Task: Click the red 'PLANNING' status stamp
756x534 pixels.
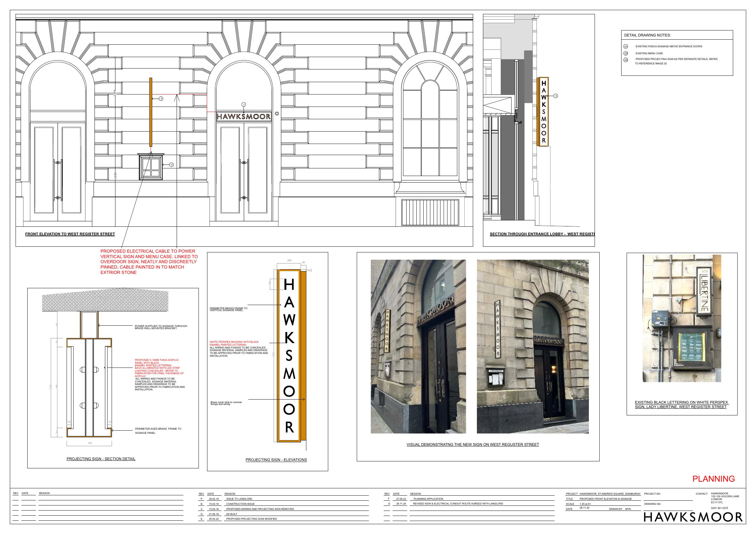Action: pyautogui.click(x=714, y=479)
